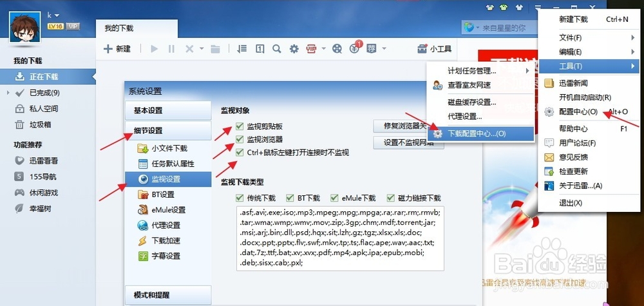Click the numbered-box toolbar icon

point(260,49)
